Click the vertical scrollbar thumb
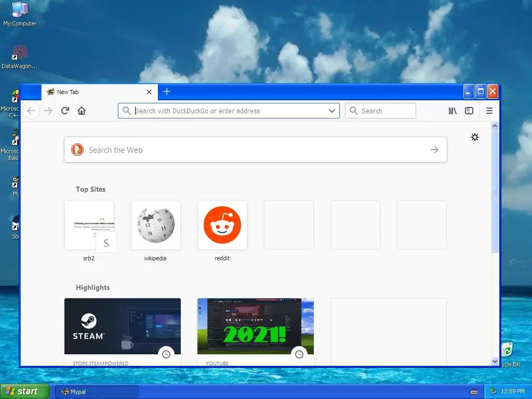The image size is (532, 399). [x=495, y=191]
